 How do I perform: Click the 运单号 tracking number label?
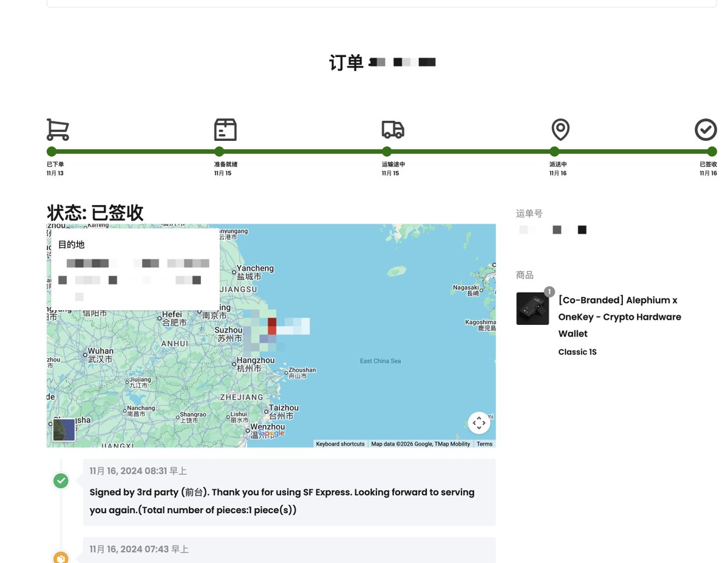pyautogui.click(x=529, y=214)
